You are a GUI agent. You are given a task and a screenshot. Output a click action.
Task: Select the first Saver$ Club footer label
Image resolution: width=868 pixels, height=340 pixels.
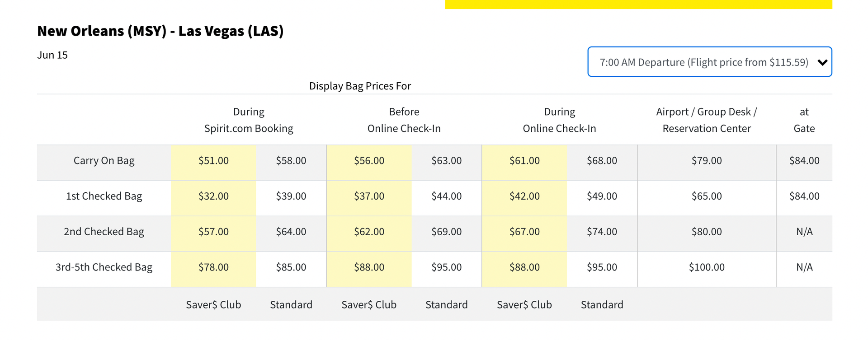click(213, 304)
